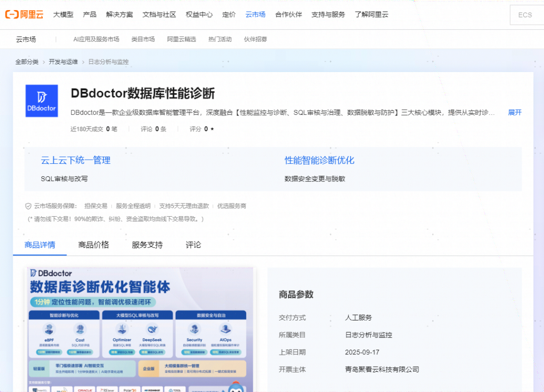Image resolution: width=544 pixels, height=392 pixels.
Task: Open the 解决方案 menu
Action: 119,15
